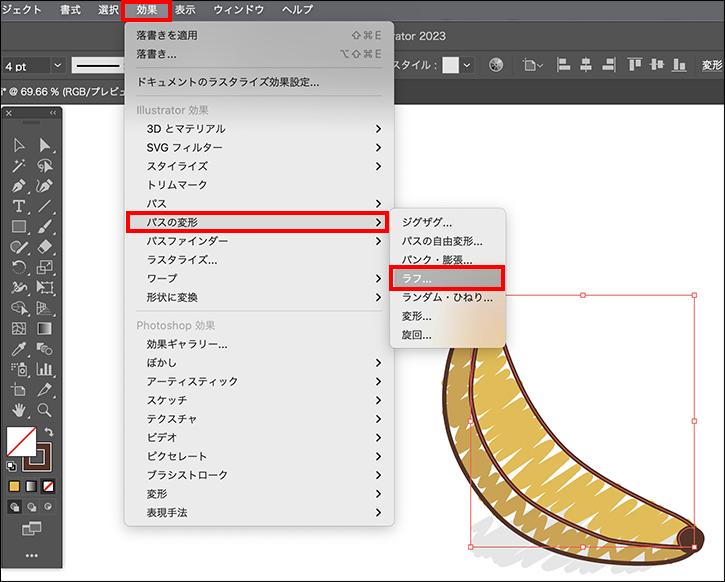Viewport: 725px width, 582px height.
Task: Open the ウィンドウ menu in menu bar
Action: tap(239, 10)
